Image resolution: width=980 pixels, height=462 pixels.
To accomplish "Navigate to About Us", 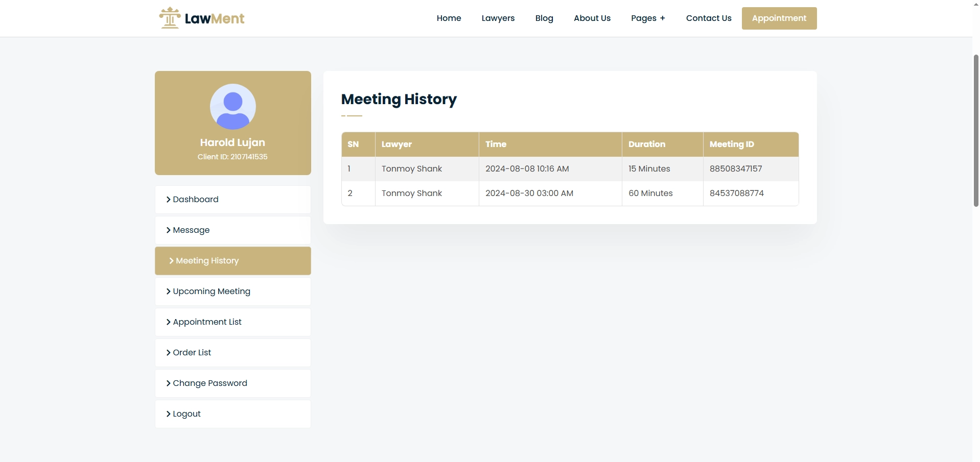I will (x=592, y=18).
